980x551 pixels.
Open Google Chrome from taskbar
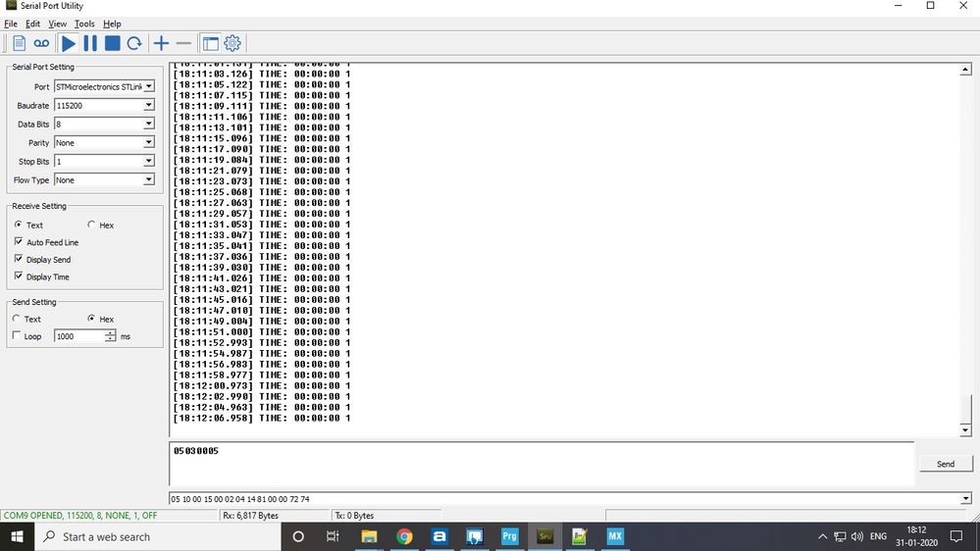(x=404, y=536)
